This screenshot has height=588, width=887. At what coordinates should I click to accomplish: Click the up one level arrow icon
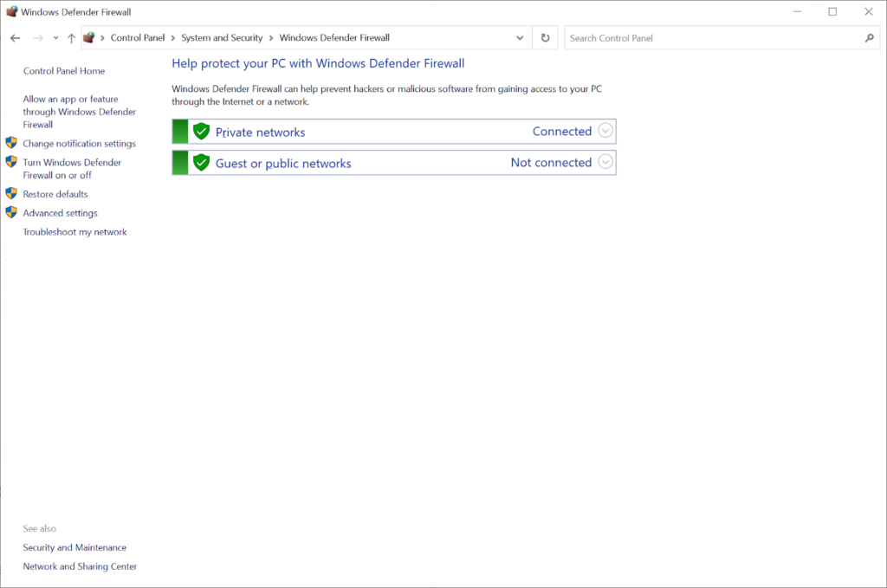(71, 37)
